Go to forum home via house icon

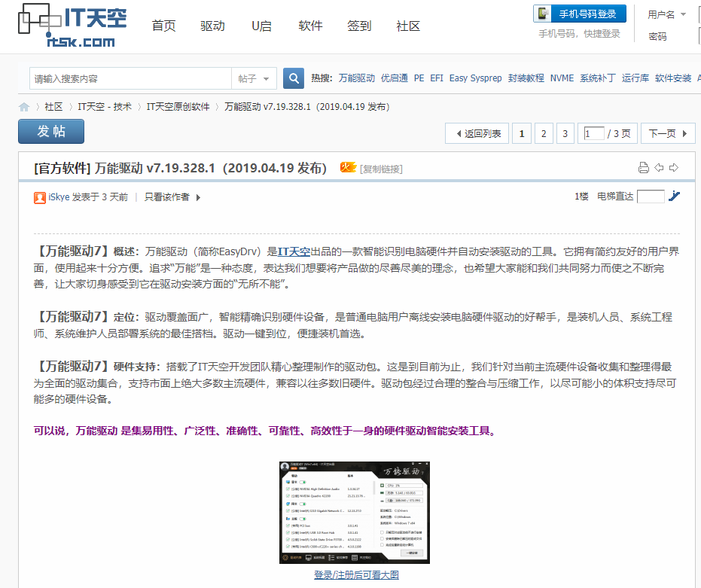coord(24,107)
